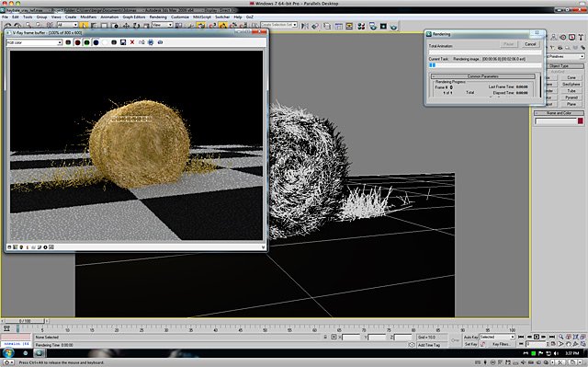This screenshot has width=588, height=367.
Task: Open the Motion wheel tab in command panel
Action: click(x=563, y=37)
